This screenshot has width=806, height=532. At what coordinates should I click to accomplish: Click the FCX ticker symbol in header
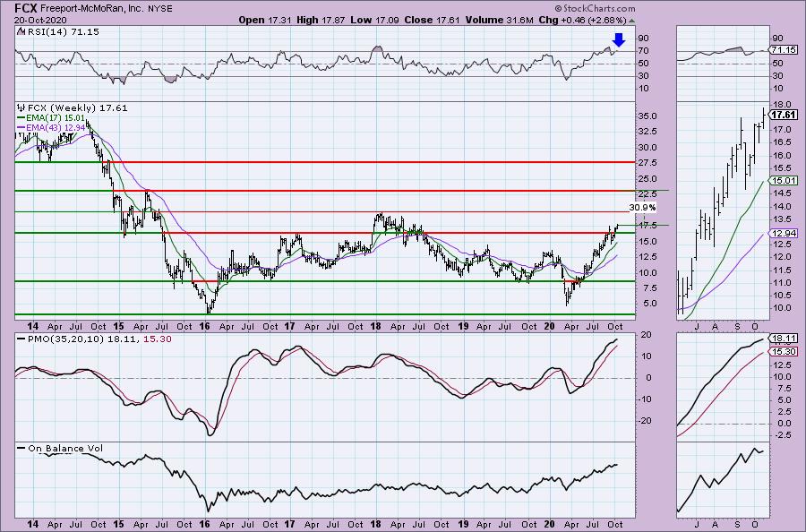25,8
